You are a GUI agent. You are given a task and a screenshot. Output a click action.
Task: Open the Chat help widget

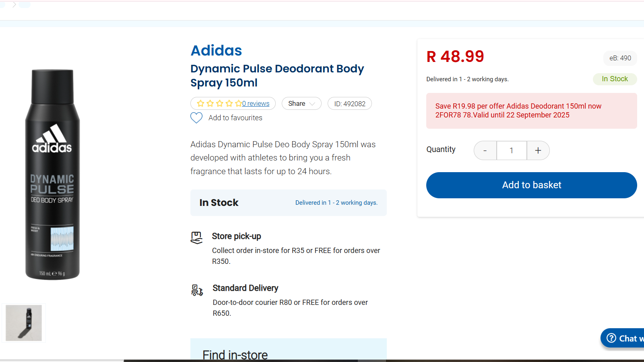[624, 338]
